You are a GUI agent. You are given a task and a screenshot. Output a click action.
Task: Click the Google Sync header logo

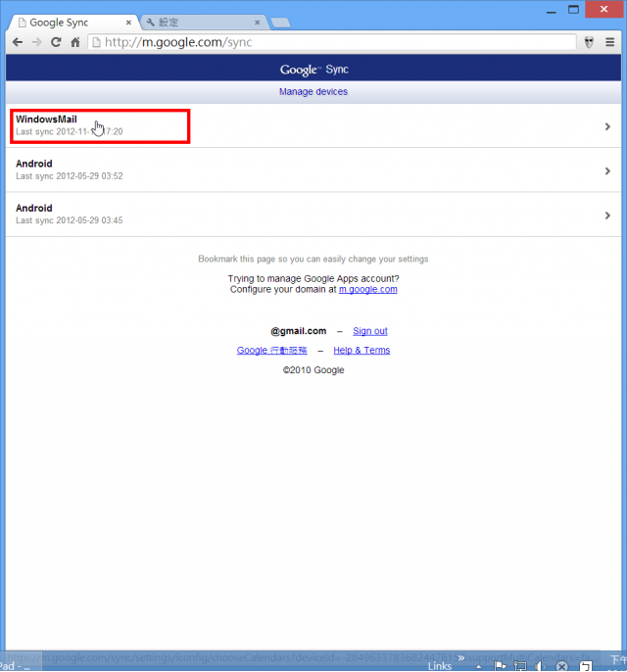tap(313, 69)
